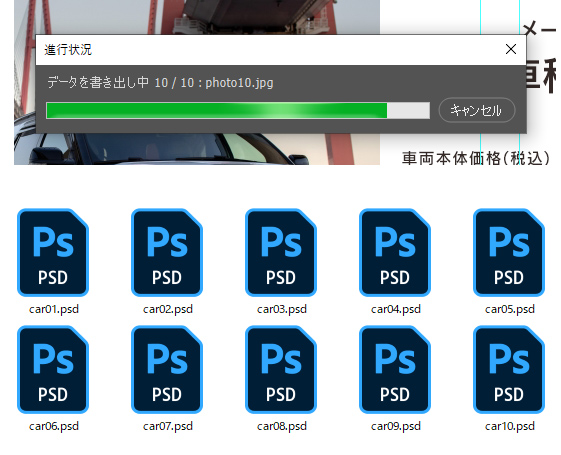Open the car10.psd file icon
The width and height of the screenshot is (561, 455).
pos(509,370)
